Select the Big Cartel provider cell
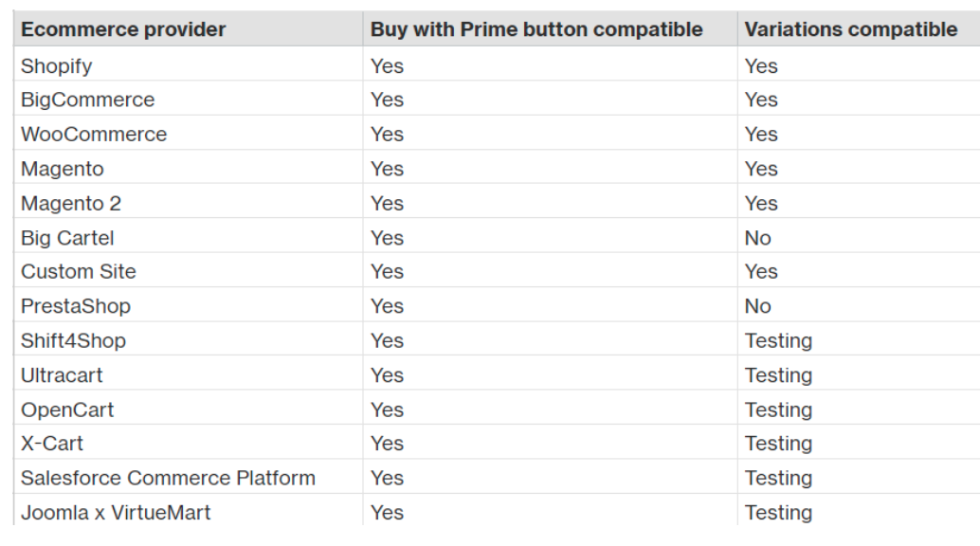 [67, 238]
